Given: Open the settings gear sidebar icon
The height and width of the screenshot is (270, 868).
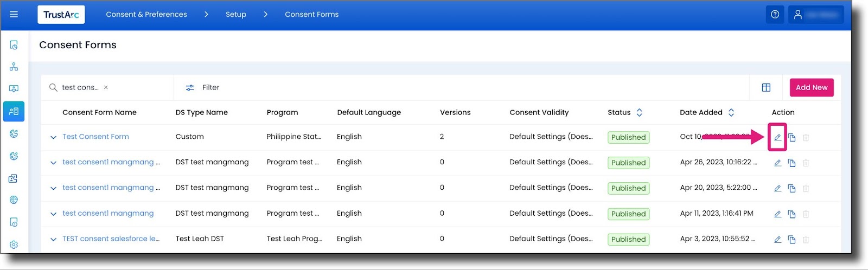Looking at the screenshot, I should point(14,245).
